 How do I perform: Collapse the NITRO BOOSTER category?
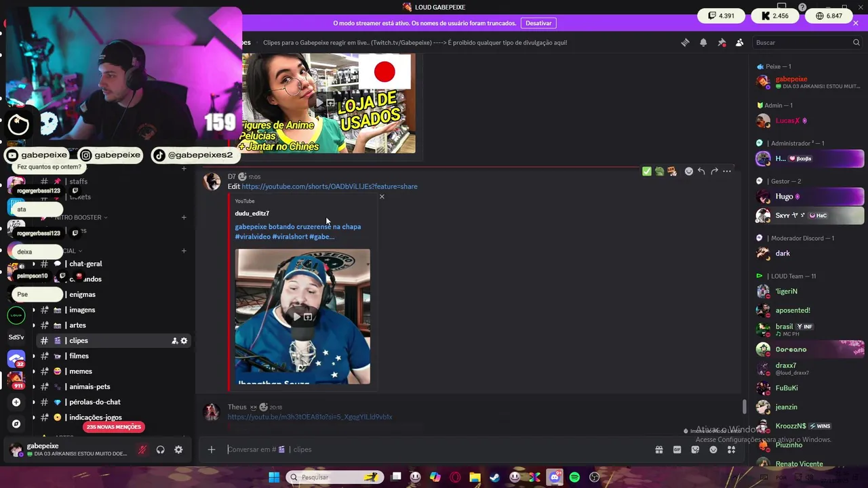tap(81, 218)
